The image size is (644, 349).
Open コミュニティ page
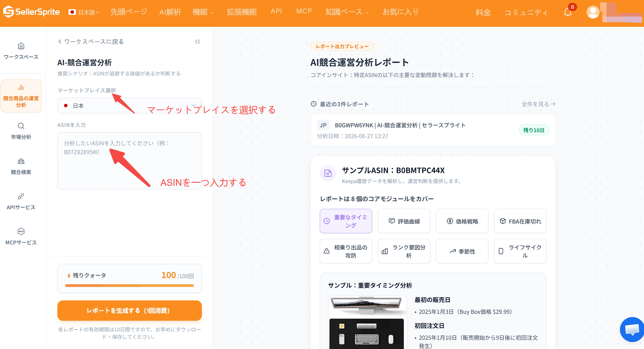click(526, 12)
